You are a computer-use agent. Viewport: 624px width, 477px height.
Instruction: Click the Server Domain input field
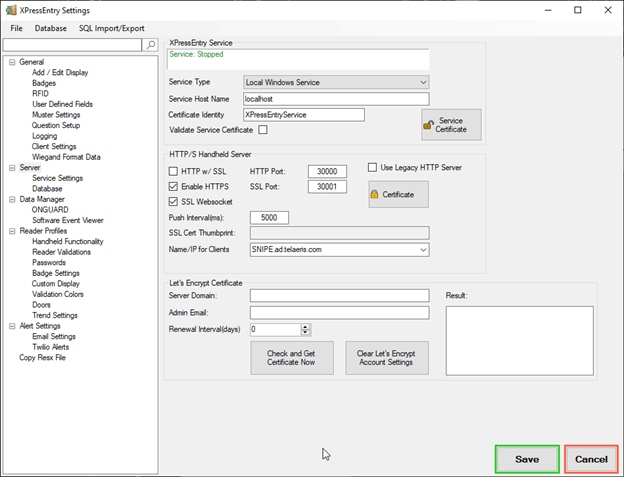pyautogui.click(x=339, y=296)
